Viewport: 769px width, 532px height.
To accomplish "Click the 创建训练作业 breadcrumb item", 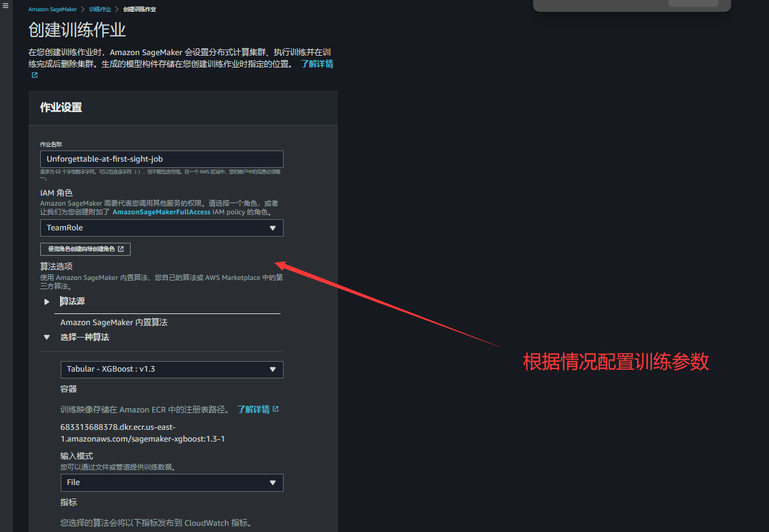I will click(x=139, y=9).
